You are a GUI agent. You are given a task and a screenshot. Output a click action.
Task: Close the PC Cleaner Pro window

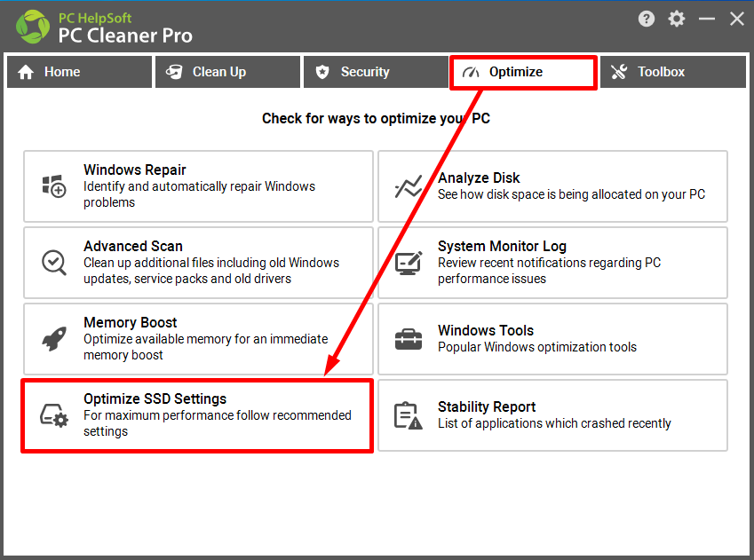(x=737, y=19)
